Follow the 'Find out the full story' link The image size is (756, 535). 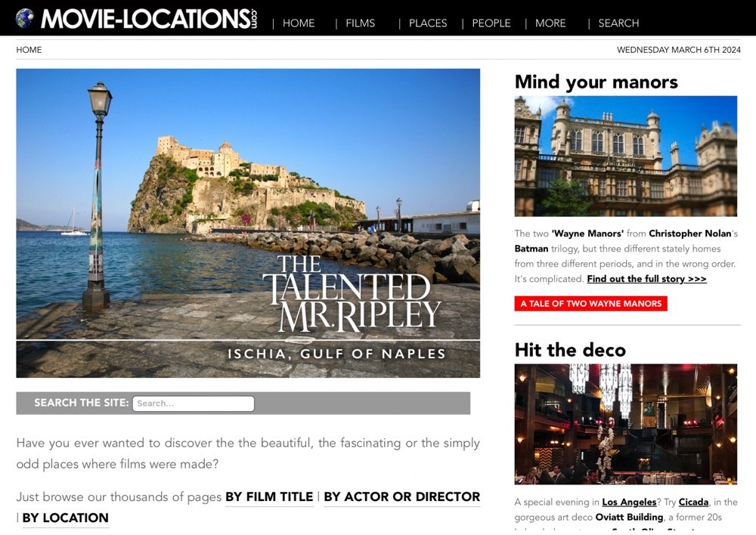(646, 279)
